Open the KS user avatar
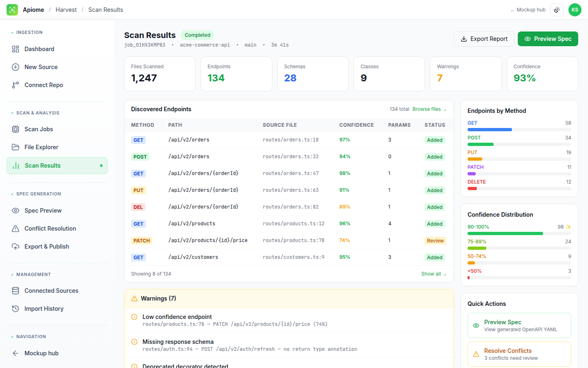 click(x=575, y=10)
